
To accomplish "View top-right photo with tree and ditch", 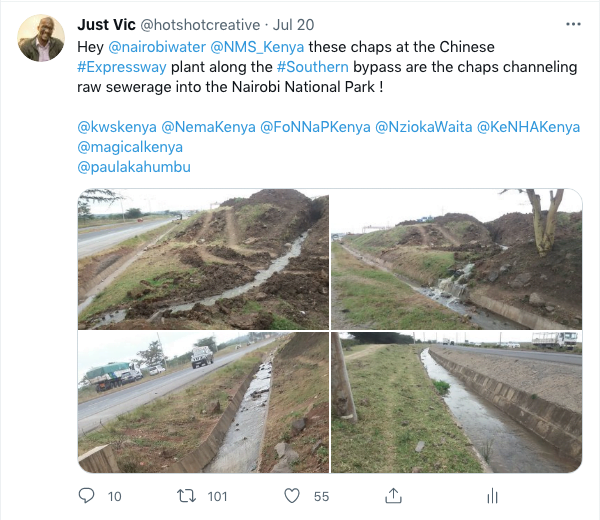I will [x=456, y=259].
